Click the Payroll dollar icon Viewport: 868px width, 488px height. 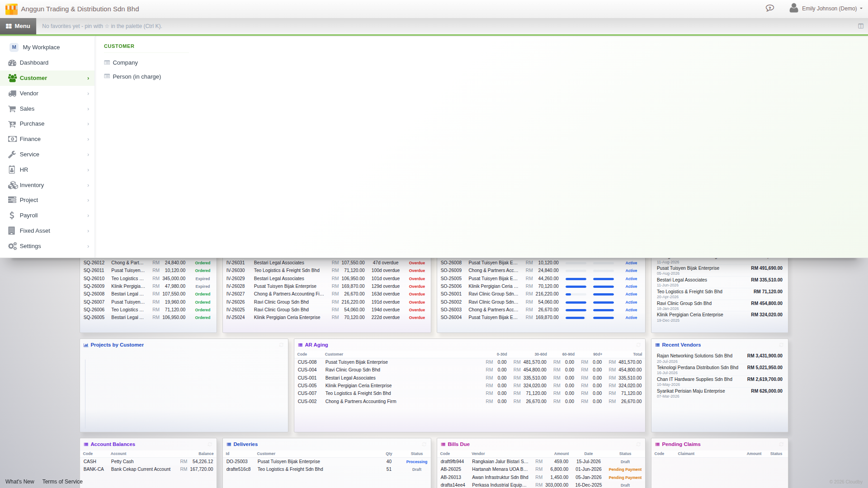[x=12, y=216]
